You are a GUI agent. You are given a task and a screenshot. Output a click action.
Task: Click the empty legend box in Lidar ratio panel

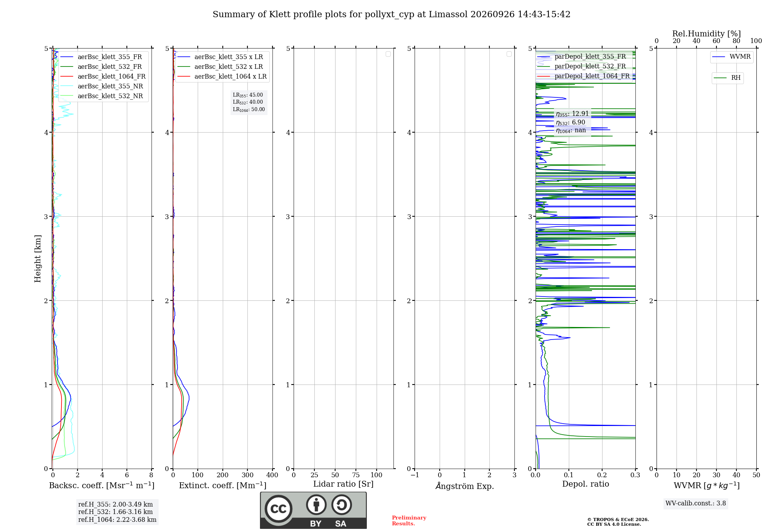[388, 54]
